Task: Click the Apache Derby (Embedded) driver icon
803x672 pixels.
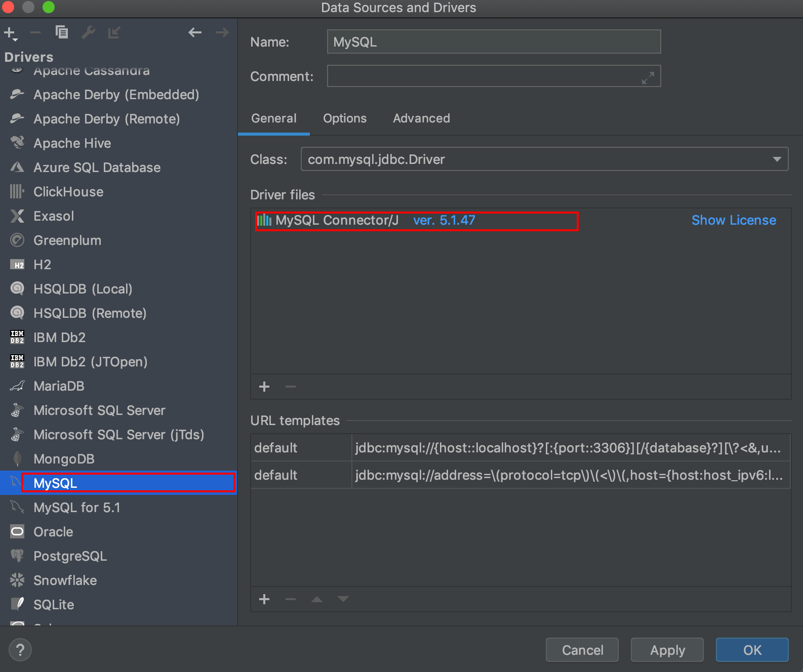Action: tap(17, 94)
